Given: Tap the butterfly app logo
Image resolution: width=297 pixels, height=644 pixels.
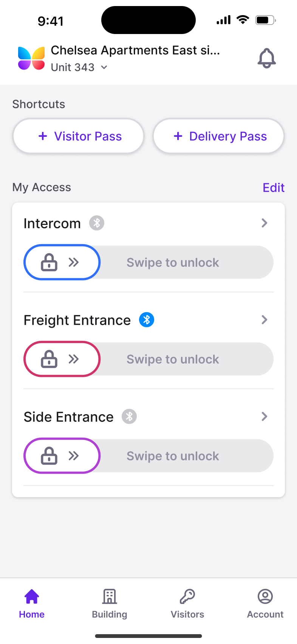Looking at the screenshot, I should 31,58.
